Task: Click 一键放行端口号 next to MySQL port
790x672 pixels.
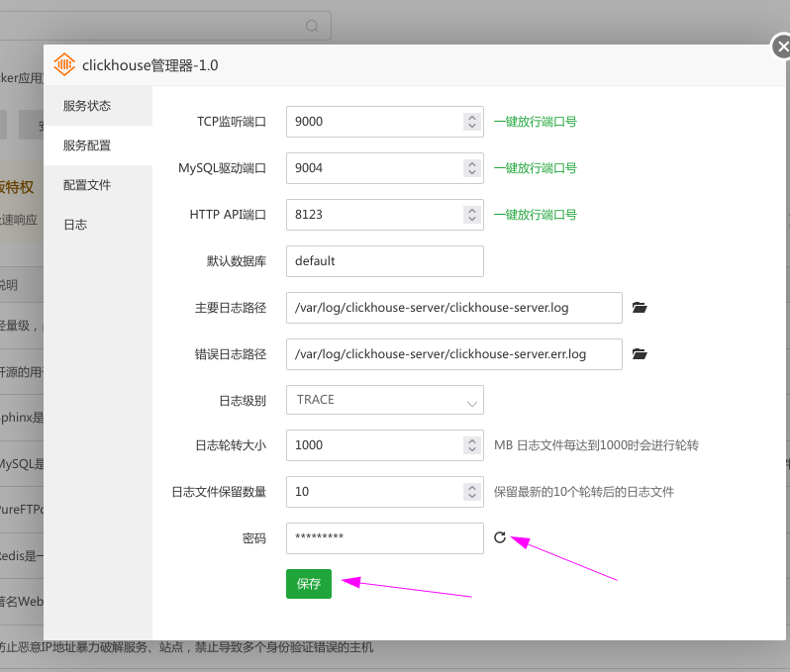Action: [535, 167]
